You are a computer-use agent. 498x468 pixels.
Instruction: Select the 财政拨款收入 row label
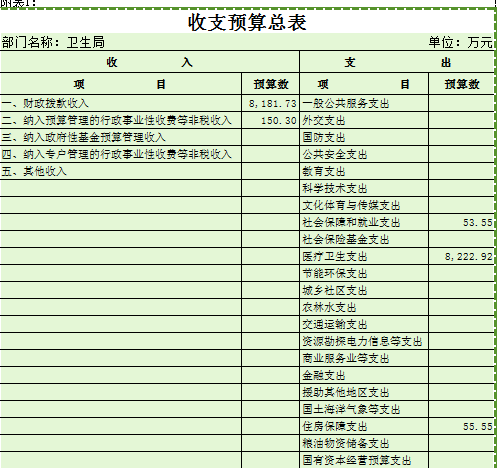click(x=121, y=103)
